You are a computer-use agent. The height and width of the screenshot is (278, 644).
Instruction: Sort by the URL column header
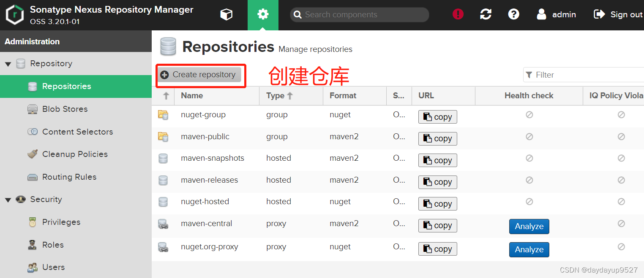(443, 96)
